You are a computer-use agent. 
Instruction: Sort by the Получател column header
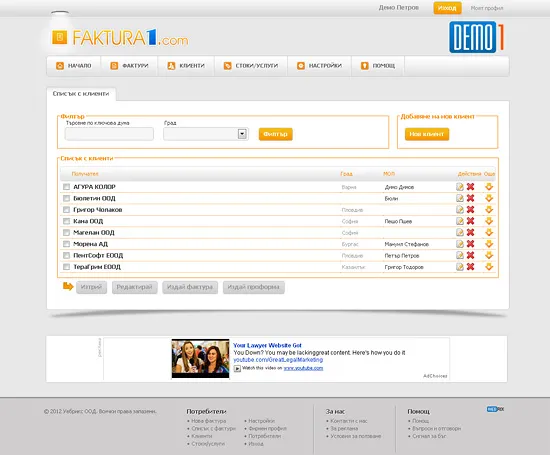[x=85, y=174]
